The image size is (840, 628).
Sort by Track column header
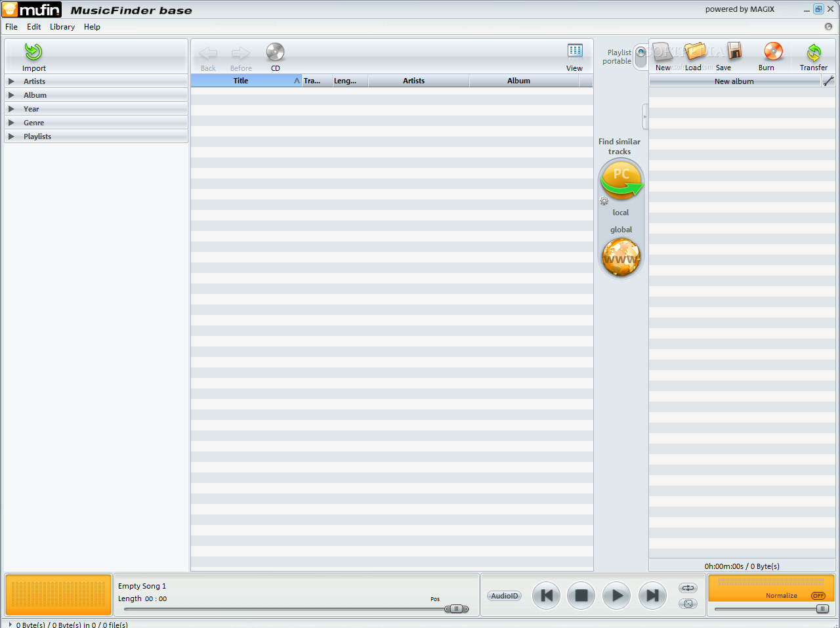316,81
